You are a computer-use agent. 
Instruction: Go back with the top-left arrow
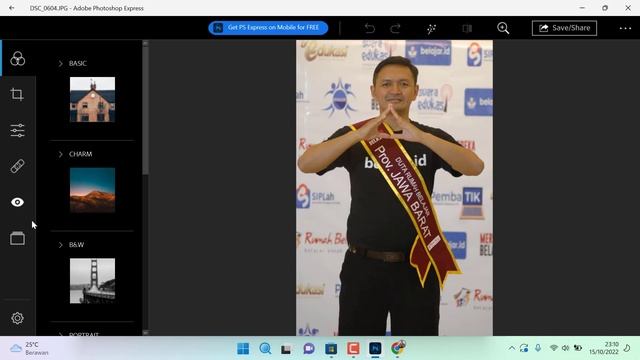coord(12,8)
